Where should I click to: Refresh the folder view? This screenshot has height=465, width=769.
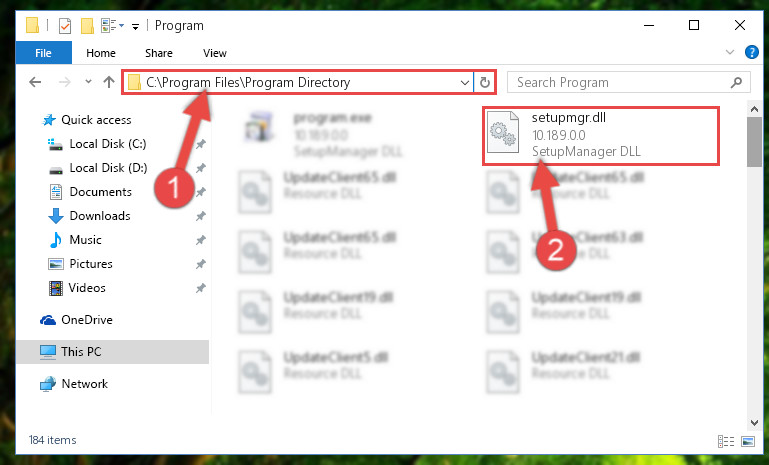click(x=485, y=82)
